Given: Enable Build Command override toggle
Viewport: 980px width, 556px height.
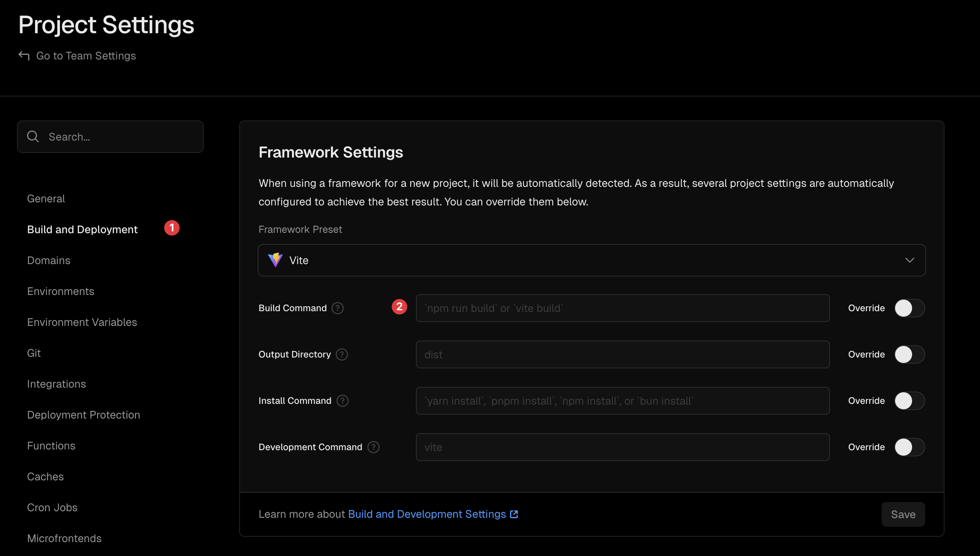Looking at the screenshot, I should [909, 308].
